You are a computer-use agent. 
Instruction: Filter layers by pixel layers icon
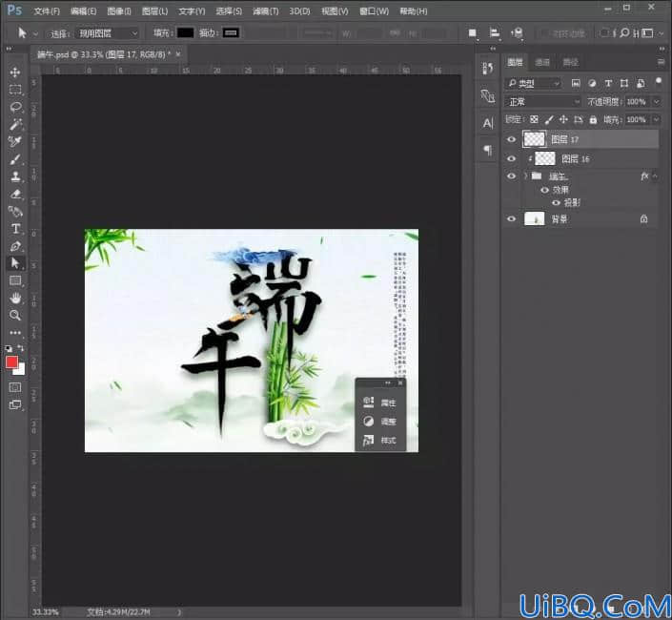coord(576,83)
